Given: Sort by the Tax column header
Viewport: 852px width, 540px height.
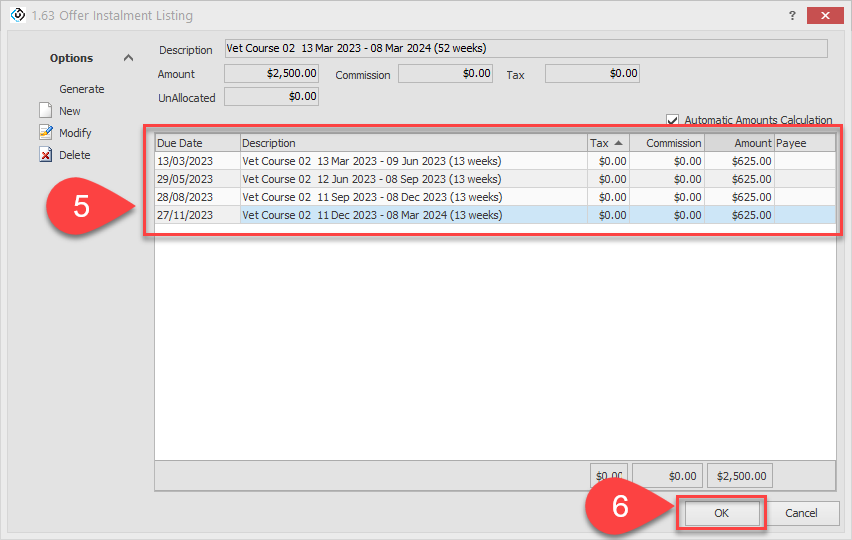Looking at the screenshot, I should (x=608, y=143).
